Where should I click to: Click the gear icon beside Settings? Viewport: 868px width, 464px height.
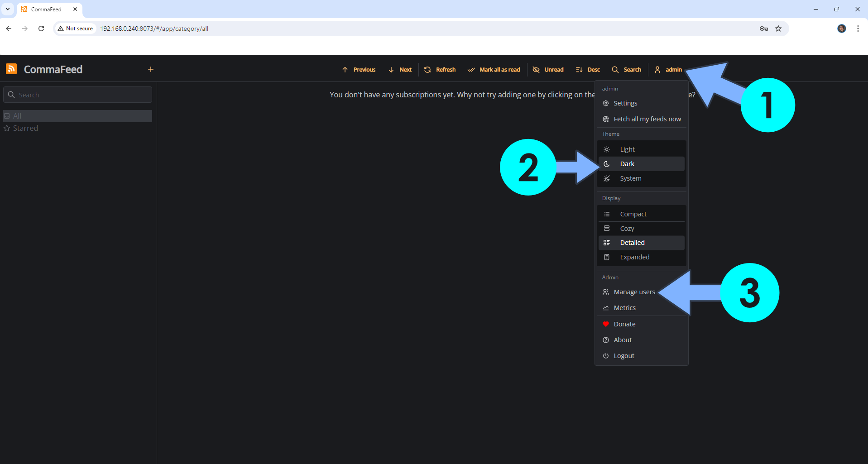606,103
